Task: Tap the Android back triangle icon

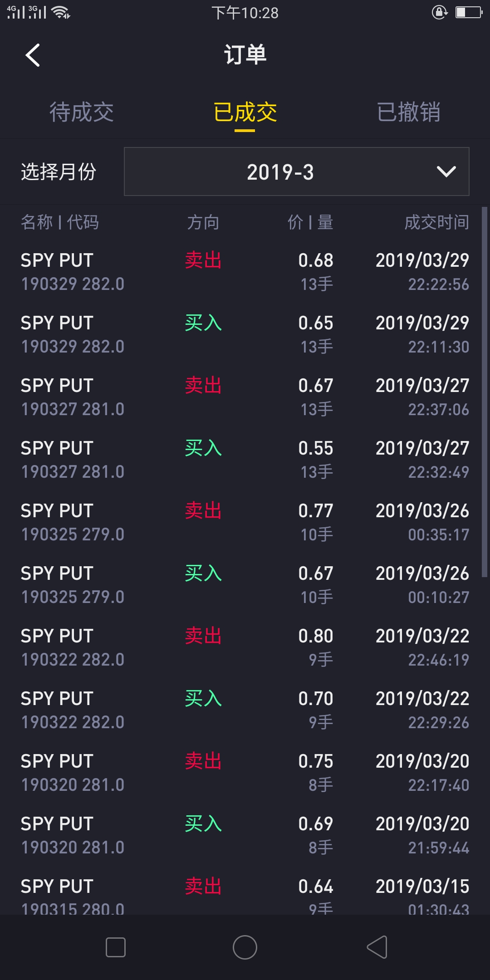Action: coord(377,947)
